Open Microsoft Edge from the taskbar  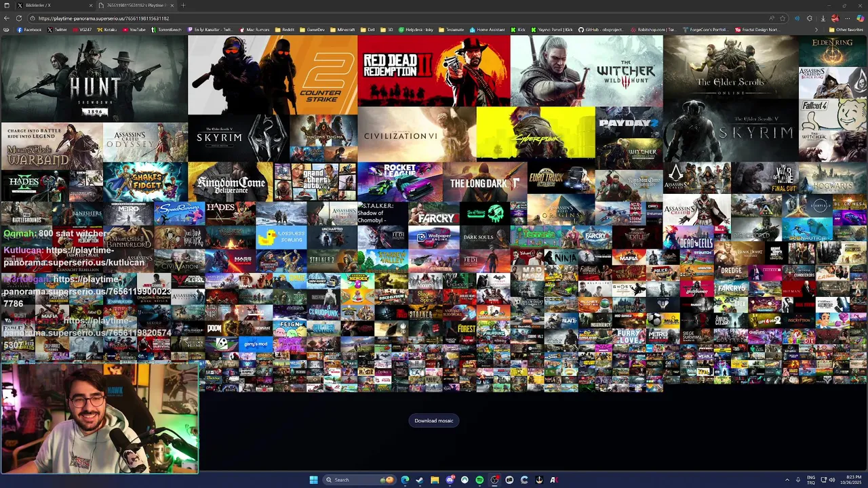click(405, 480)
